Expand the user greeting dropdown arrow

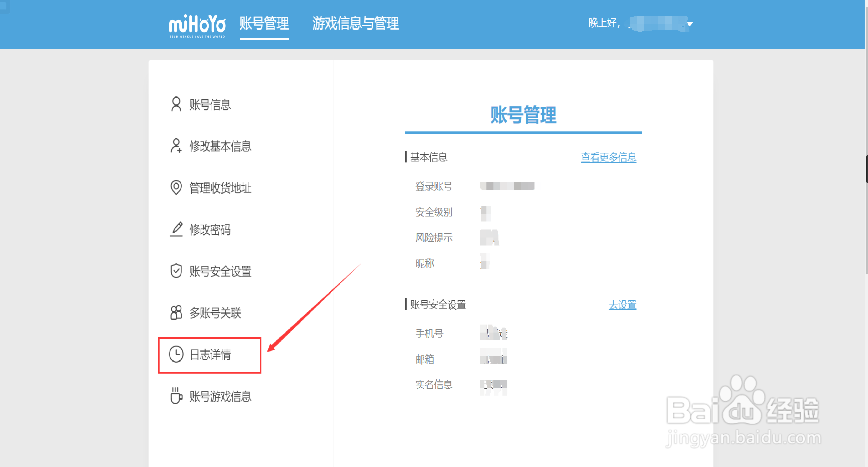690,24
